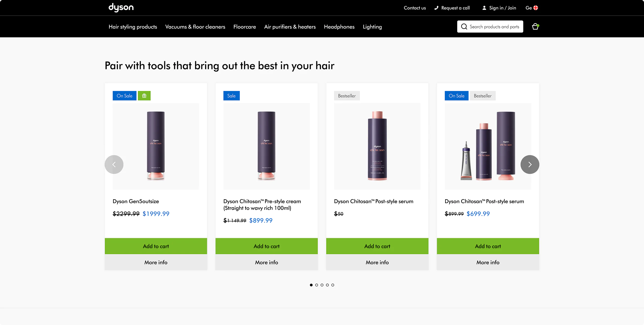
Task: Go to next carousel slide arrow
Action: pyautogui.click(x=530, y=164)
